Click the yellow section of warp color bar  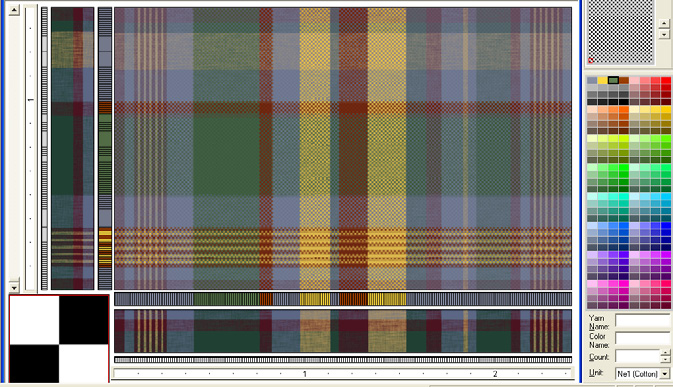coord(315,299)
